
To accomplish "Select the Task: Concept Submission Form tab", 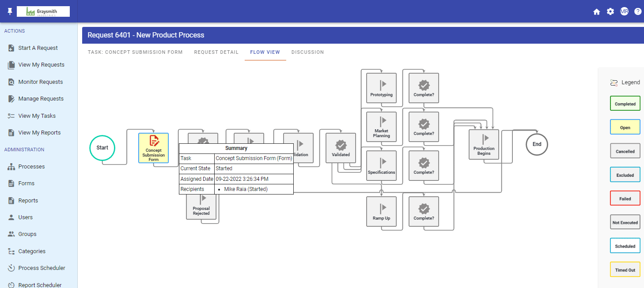I will tap(135, 52).
